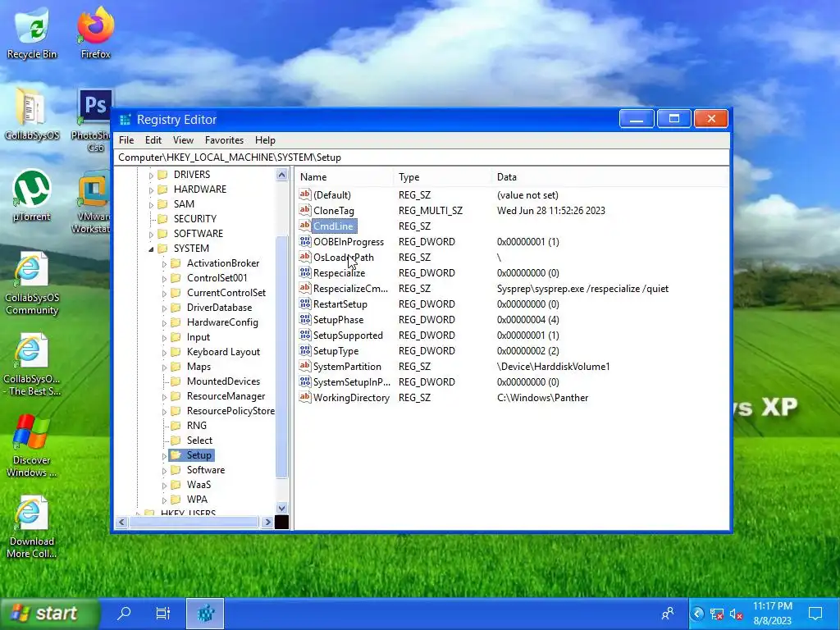Click the SetupPhase DWORD icon

pyautogui.click(x=305, y=319)
